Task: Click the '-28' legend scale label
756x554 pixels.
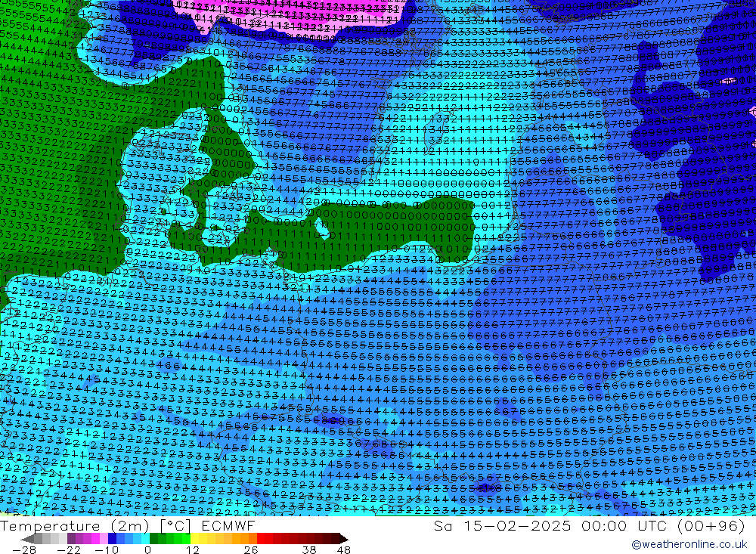Action: [24, 549]
